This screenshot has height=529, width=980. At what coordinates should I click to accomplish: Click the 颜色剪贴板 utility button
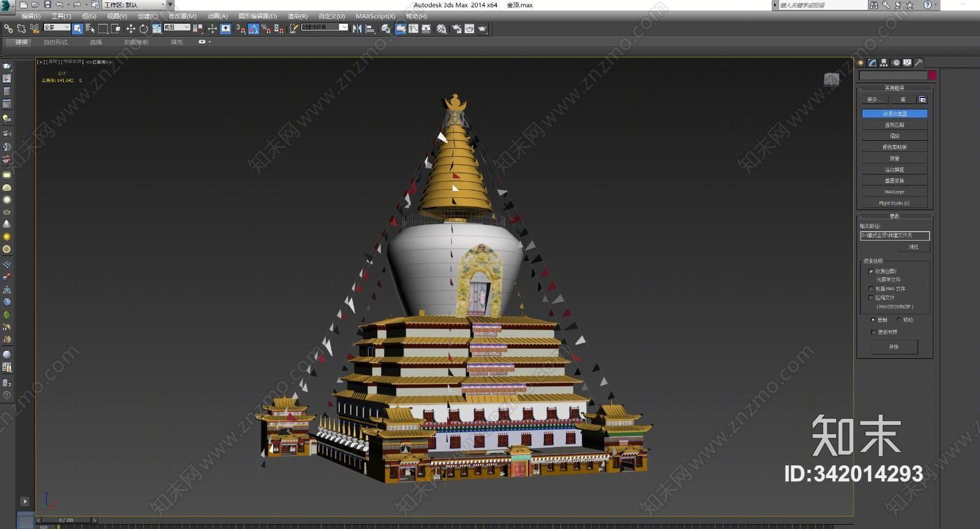tap(894, 147)
